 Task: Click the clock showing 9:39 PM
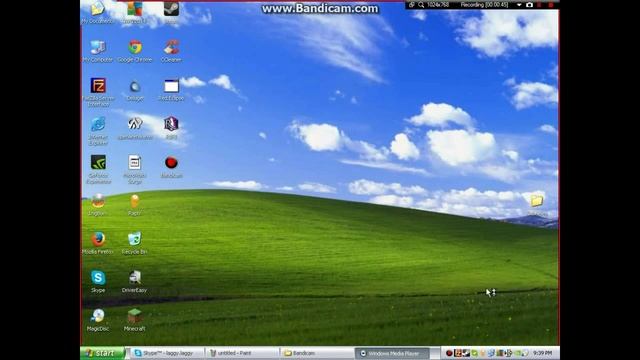[542, 353]
